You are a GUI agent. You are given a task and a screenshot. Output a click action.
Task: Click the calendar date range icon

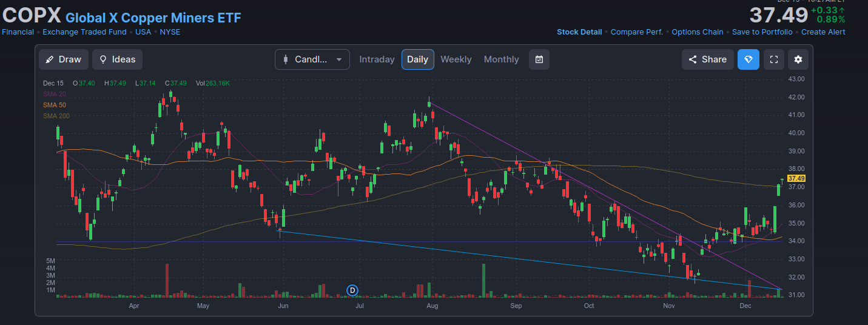pos(539,59)
